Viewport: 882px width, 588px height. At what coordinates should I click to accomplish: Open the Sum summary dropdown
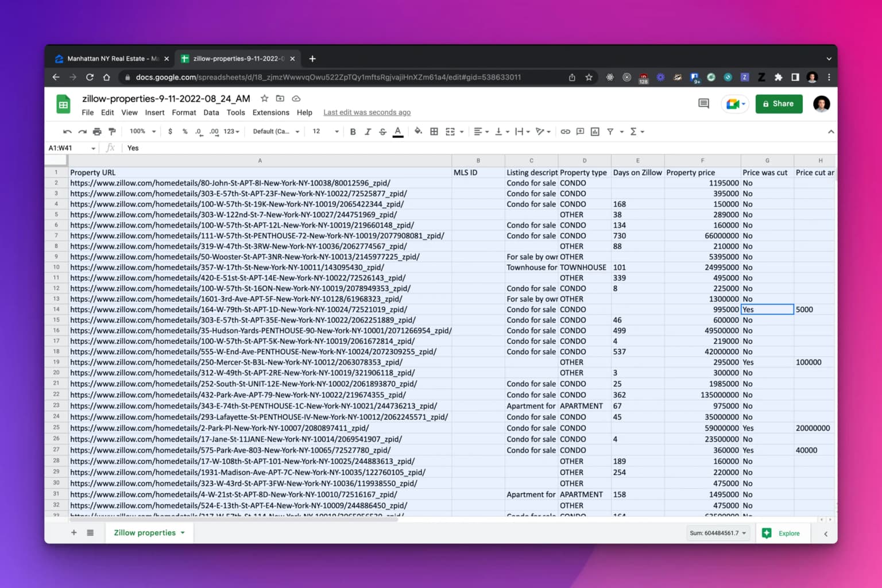[x=718, y=533]
